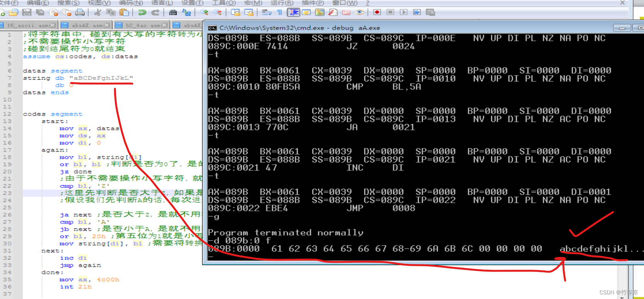Click 'Program terminated normally' text in cmd
644x299 pixels.
(286, 233)
